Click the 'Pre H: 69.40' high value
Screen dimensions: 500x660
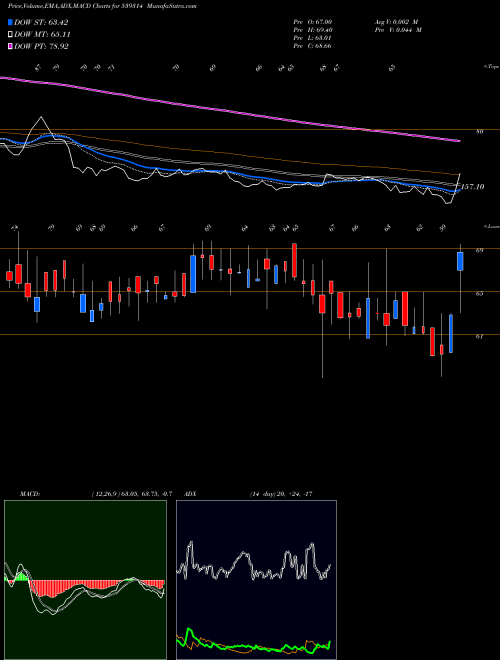(x=313, y=30)
